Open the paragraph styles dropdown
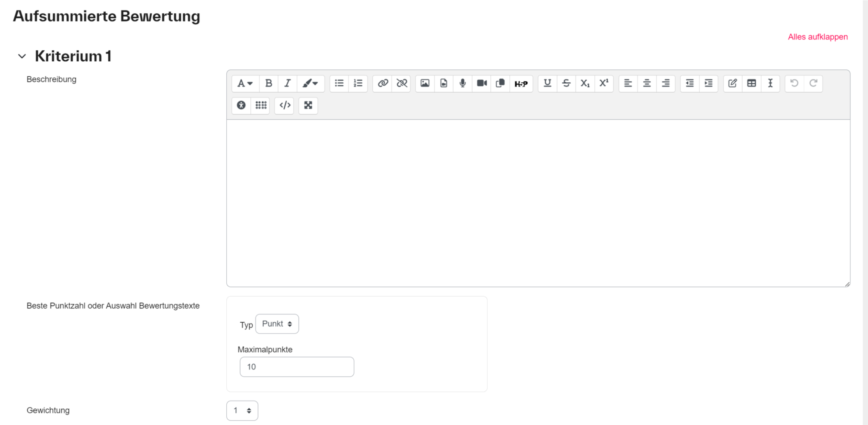The width and height of the screenshot is (868, 425). coord(245,83)
